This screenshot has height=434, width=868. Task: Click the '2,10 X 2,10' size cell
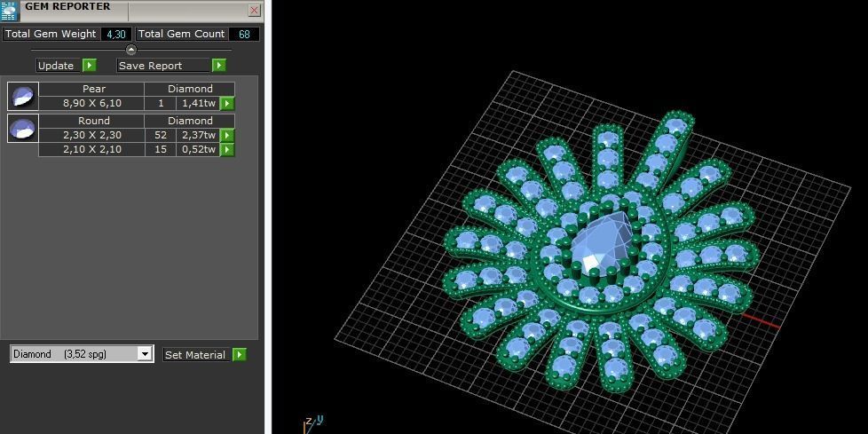91,149
